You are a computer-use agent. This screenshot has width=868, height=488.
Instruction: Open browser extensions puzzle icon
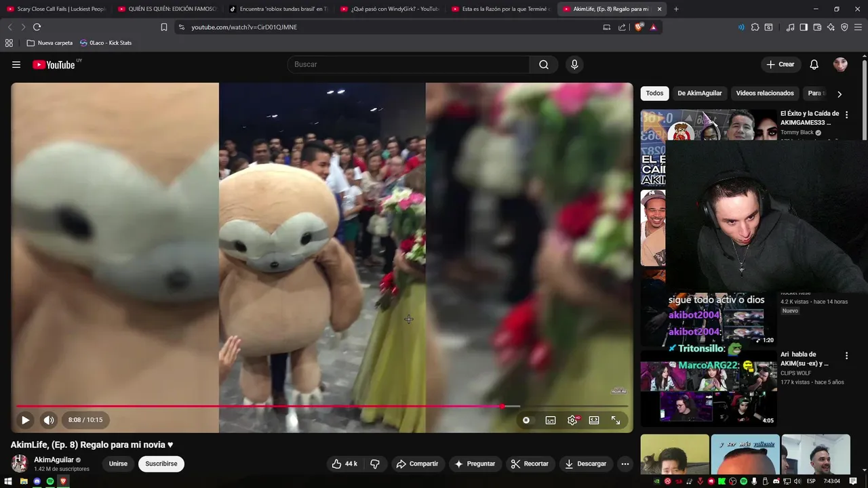pyautogui.click(x=755, y=27)
